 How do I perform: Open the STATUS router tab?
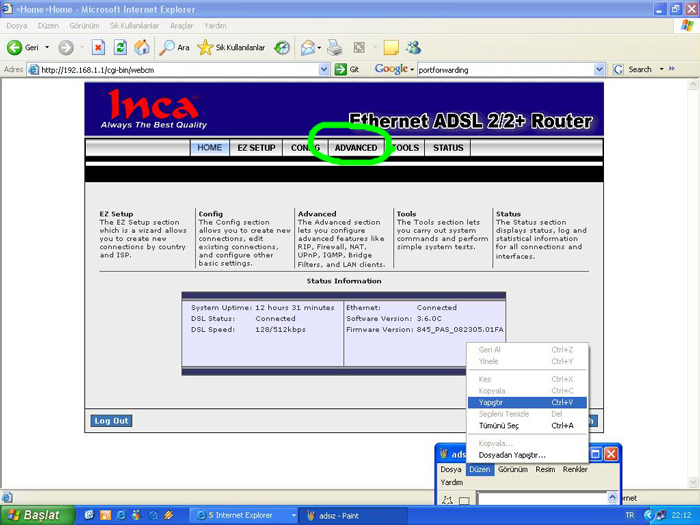[x=448, y=148]
